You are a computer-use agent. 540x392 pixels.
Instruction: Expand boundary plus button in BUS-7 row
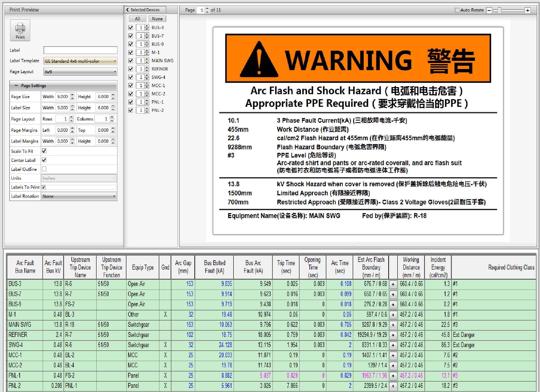pyautogui.click(x=393, y=294)
